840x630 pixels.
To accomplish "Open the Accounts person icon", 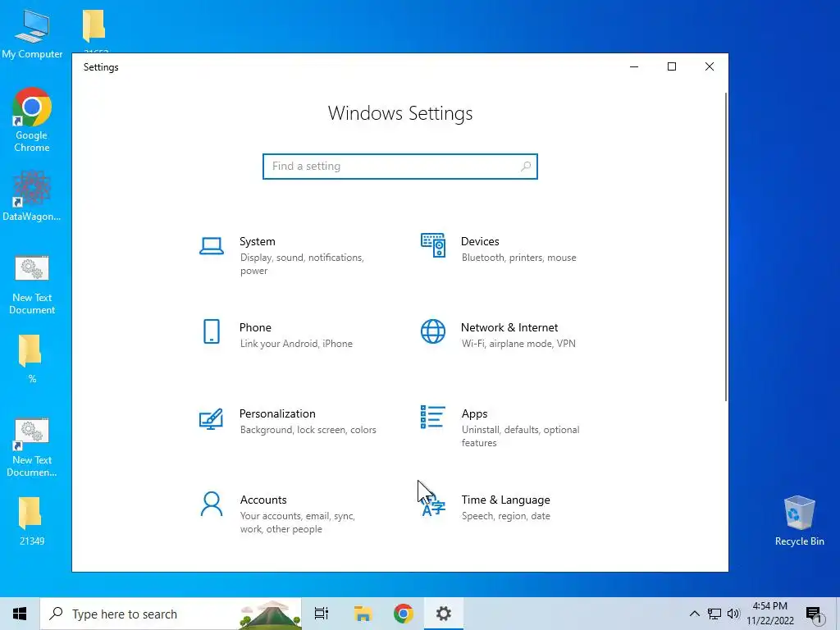I will click(x=212, y=504).
